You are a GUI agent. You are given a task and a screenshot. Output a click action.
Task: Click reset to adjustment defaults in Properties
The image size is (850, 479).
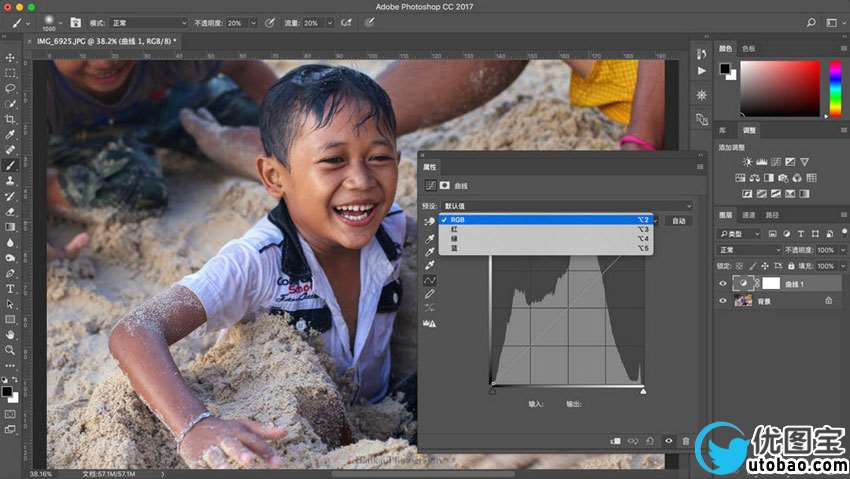pos(650,441)
